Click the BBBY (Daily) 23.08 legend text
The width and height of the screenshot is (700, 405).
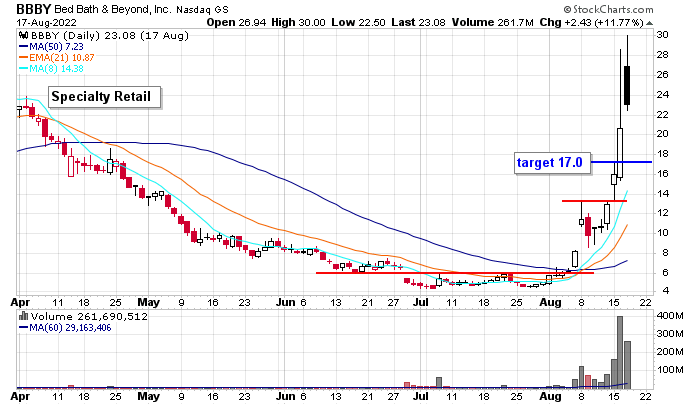(x=110, y=36)
